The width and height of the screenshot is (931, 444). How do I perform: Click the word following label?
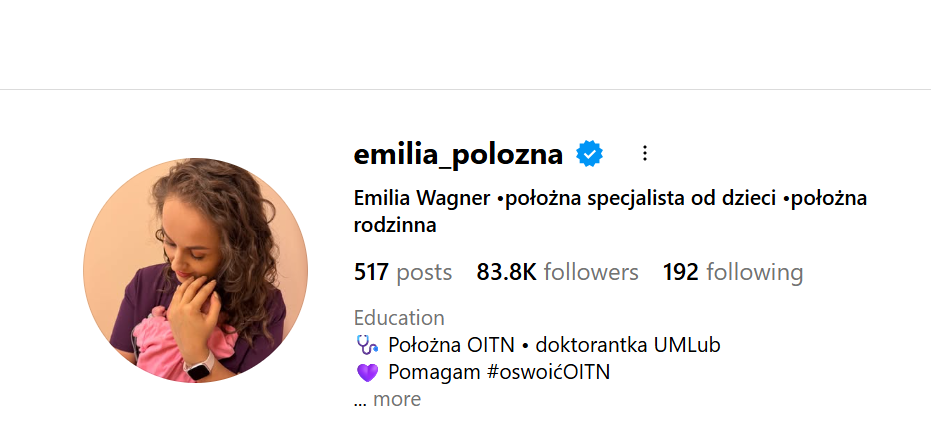pyautogui.click(x=755, y=273)
